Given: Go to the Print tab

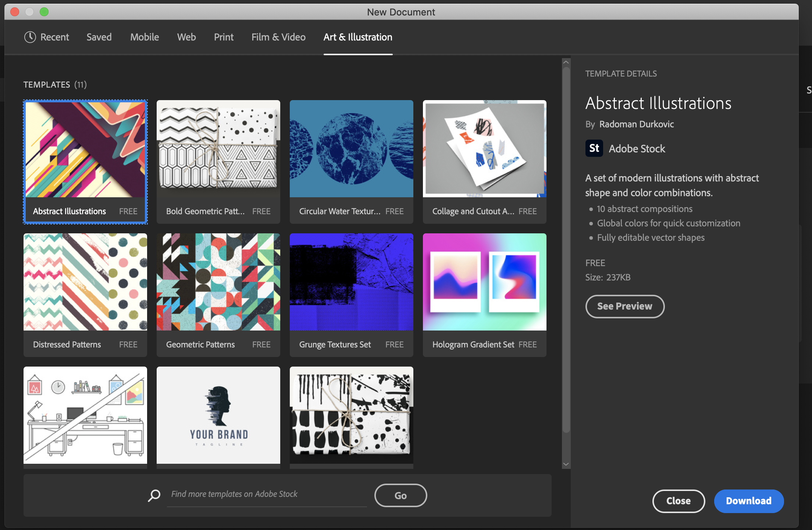Looking at the screenshot, I should (x=224, y=37).
